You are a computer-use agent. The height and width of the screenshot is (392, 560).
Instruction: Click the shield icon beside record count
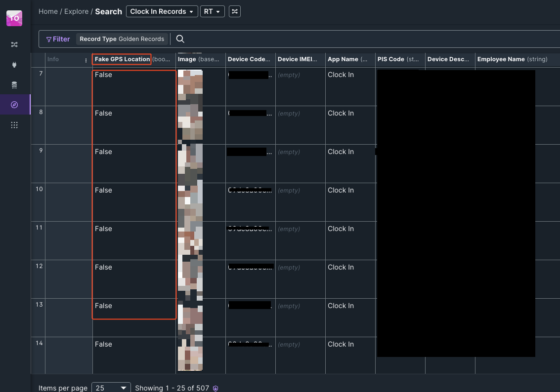coord(215,389)
